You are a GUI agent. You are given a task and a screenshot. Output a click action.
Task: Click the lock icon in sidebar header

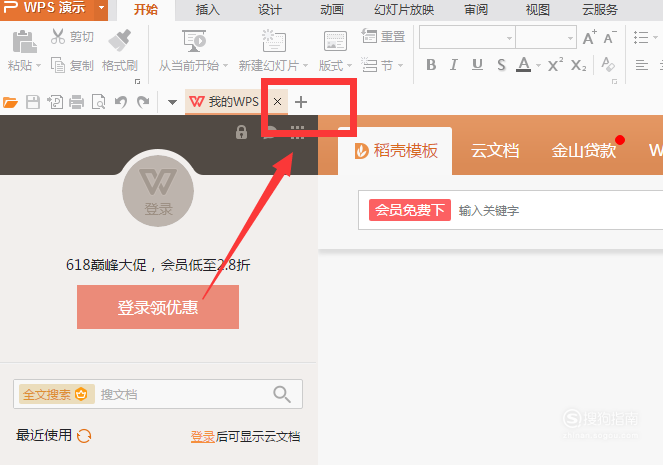tap(241, 132)
